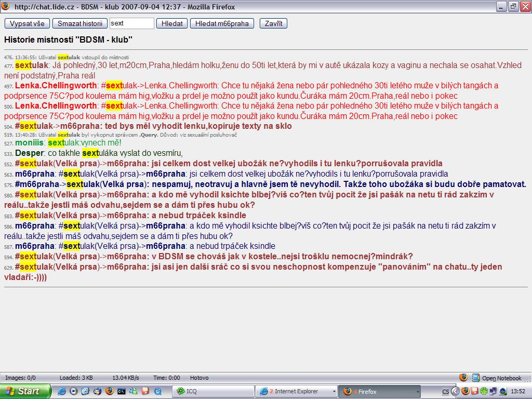
Task: Open the QuickTime icon in quick launch
Action: 157,391
